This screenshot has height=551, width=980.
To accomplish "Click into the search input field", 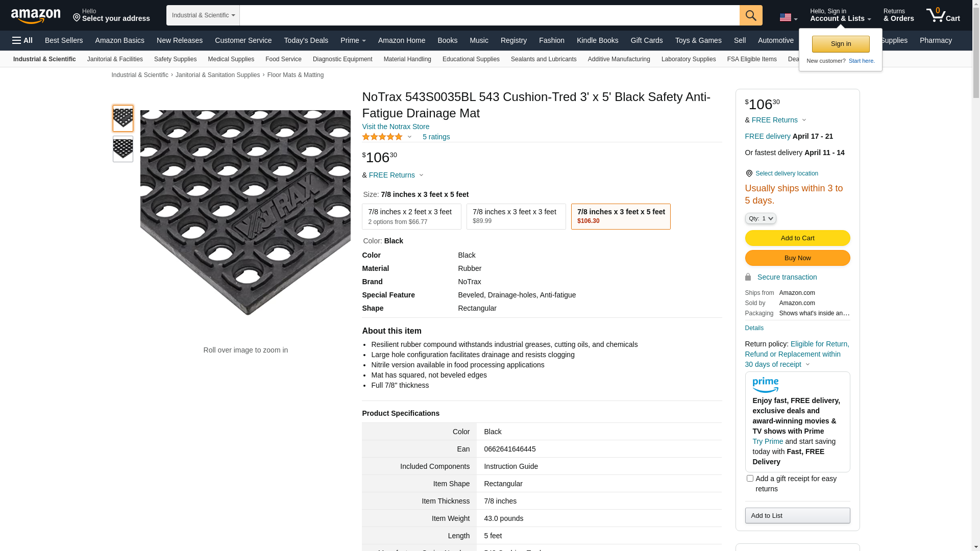I will click(x=489, y=15).
